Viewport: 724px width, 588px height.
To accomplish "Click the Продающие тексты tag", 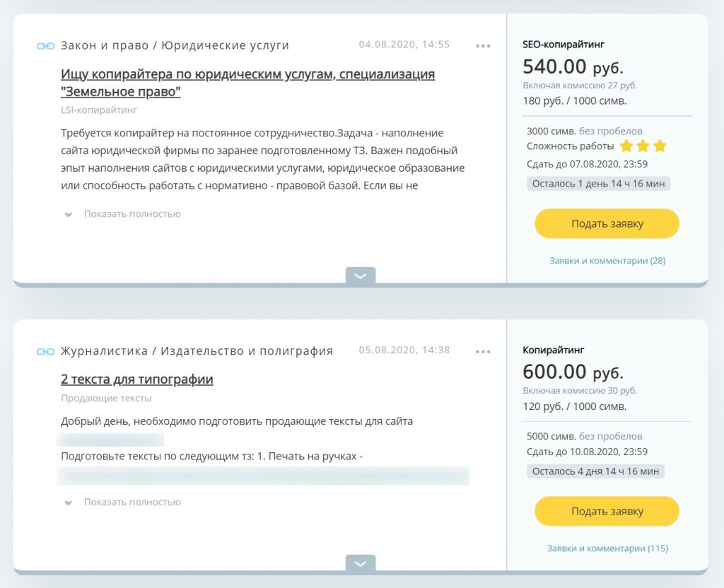I will pos(106,399).
